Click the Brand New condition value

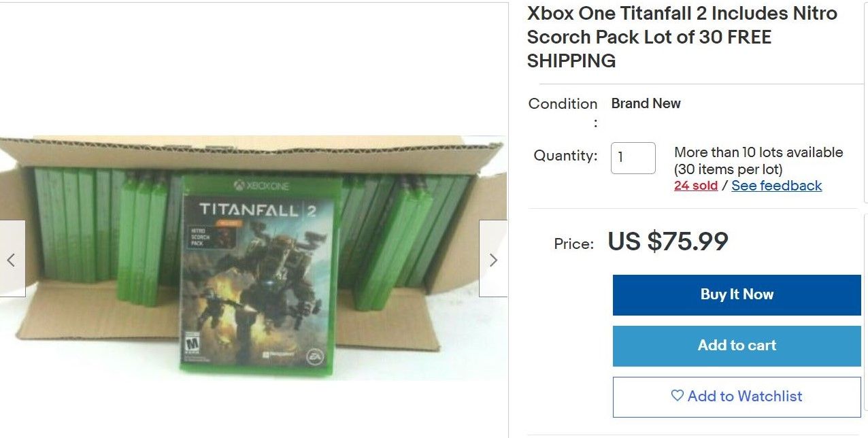(646, 103)
